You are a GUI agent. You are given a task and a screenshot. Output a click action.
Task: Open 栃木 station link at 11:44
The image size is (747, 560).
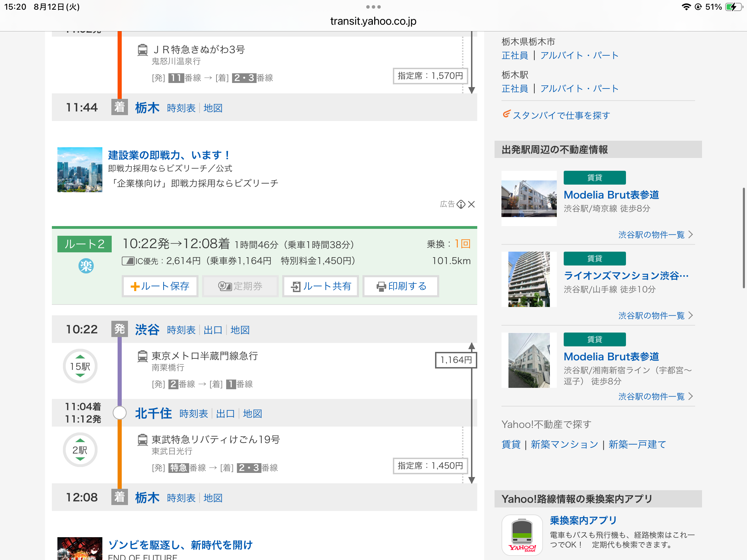click(x=147, y=108)
